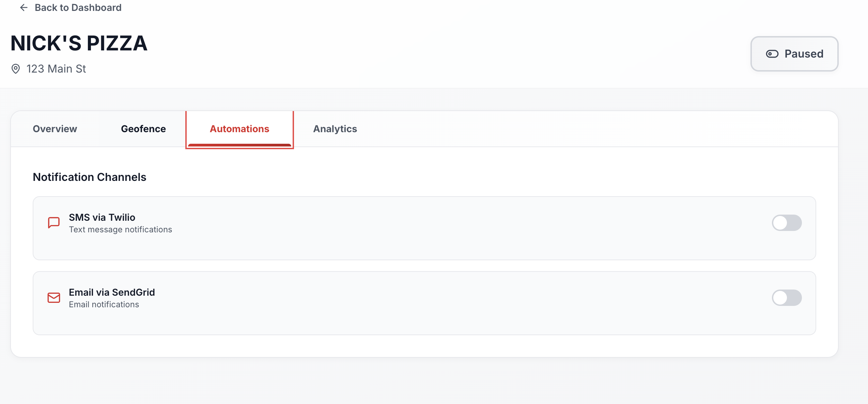Click the Email notifications description text
Viewport: 868px width, 404px height.
[x=104, y=305]
